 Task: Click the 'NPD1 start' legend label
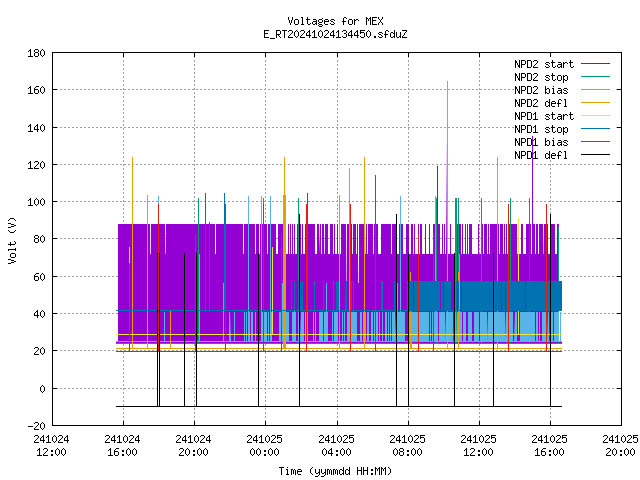[544, 116]
